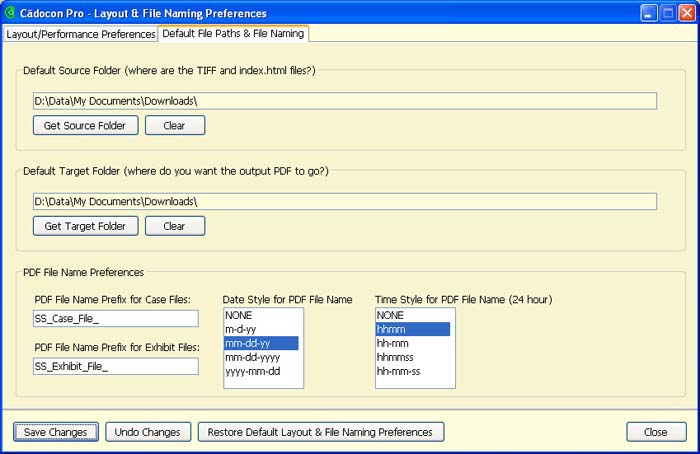Click the Default Target Folder path field
Image resolution: width=700 pixels, height=454 pixels.
point(344,201)
